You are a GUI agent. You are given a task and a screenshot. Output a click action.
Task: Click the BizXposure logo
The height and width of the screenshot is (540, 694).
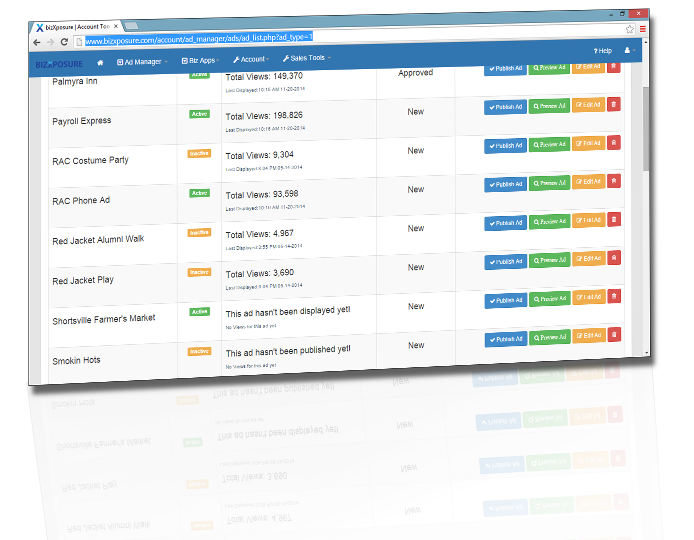59,64
